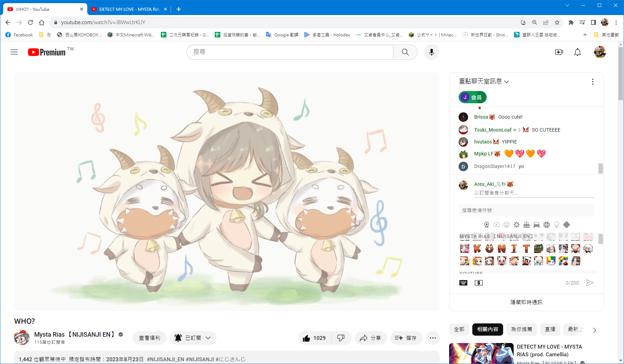Select the basketball activities emoji category
The height and width of the screenshot is (364, 624).
[x=547, y=225]
